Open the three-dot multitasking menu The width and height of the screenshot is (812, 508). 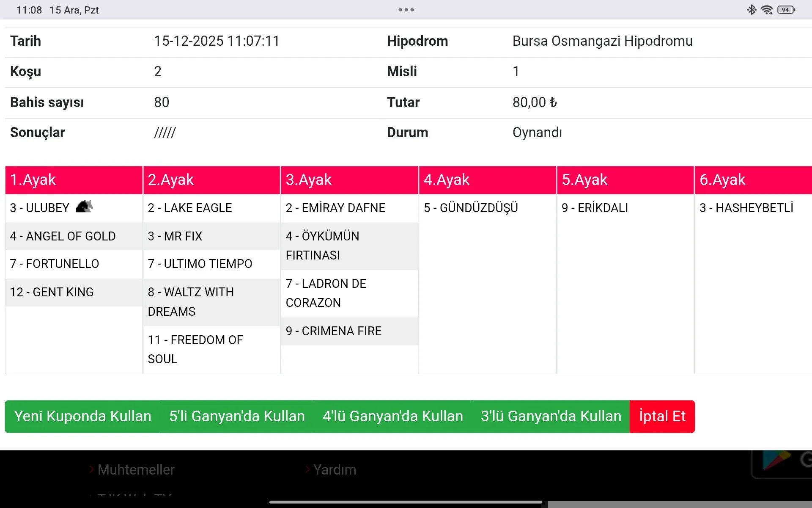(x=406, y=10)
